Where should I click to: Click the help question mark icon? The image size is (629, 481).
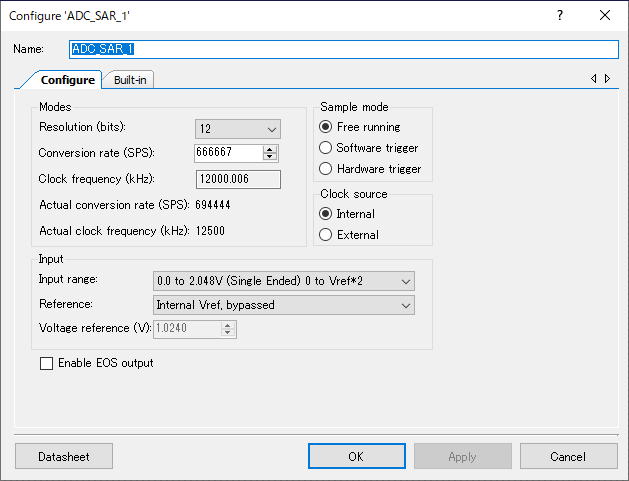(560, 16)
